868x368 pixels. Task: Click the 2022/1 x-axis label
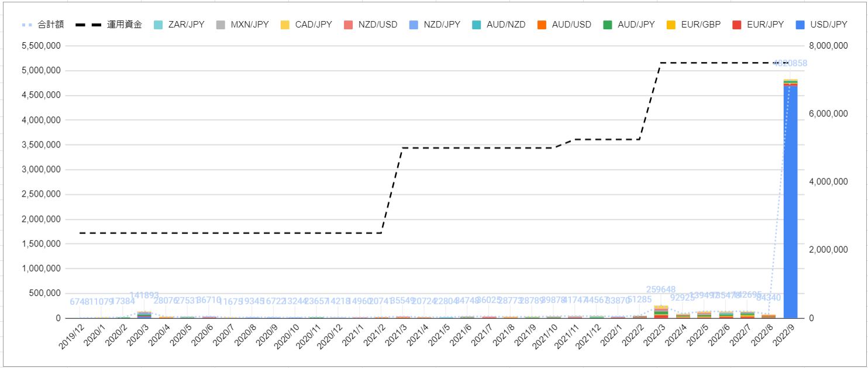(611, 336)
